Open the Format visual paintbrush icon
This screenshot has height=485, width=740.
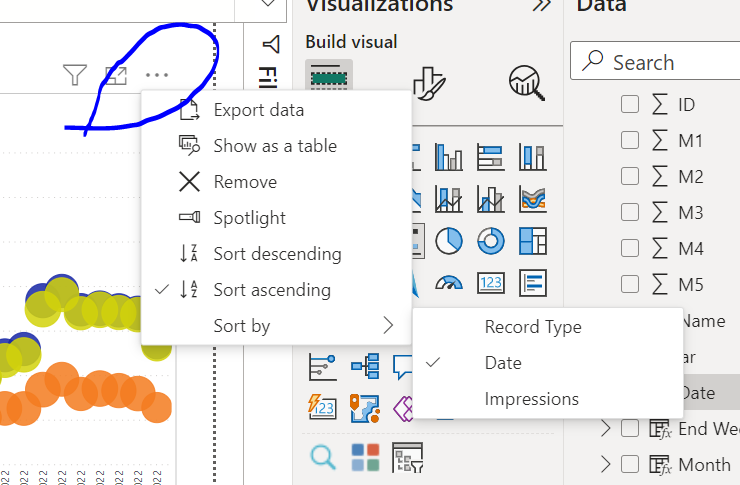pos(429,83)
